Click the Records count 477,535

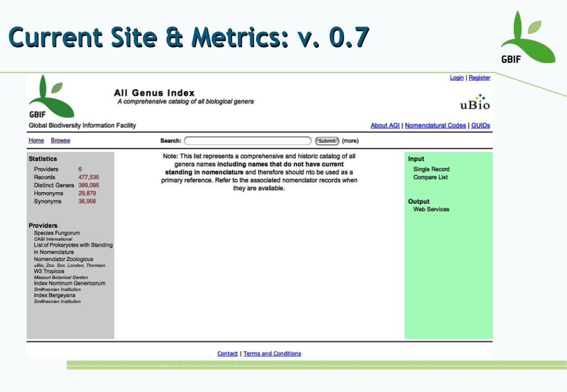(x=89, y=177)
